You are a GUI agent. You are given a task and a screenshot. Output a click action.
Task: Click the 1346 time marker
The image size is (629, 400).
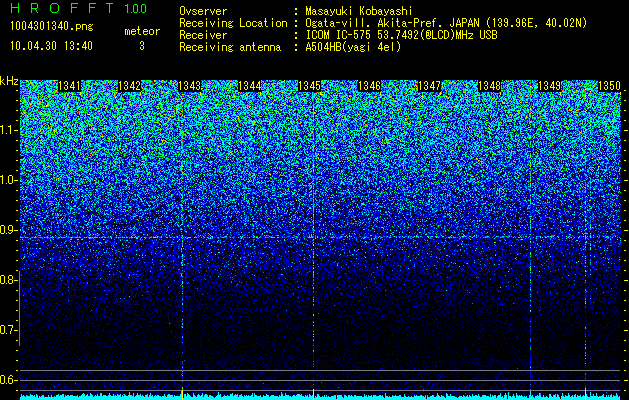point(369,86)
